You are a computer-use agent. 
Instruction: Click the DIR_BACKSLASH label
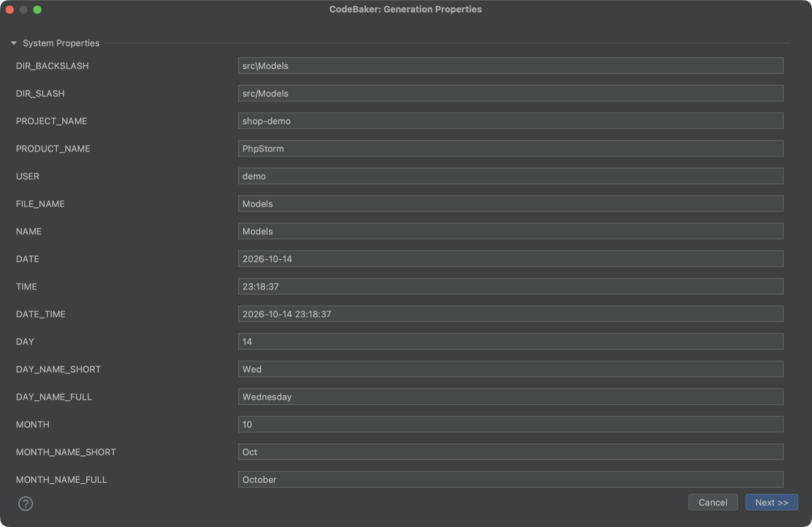click(x=52, y=66)
